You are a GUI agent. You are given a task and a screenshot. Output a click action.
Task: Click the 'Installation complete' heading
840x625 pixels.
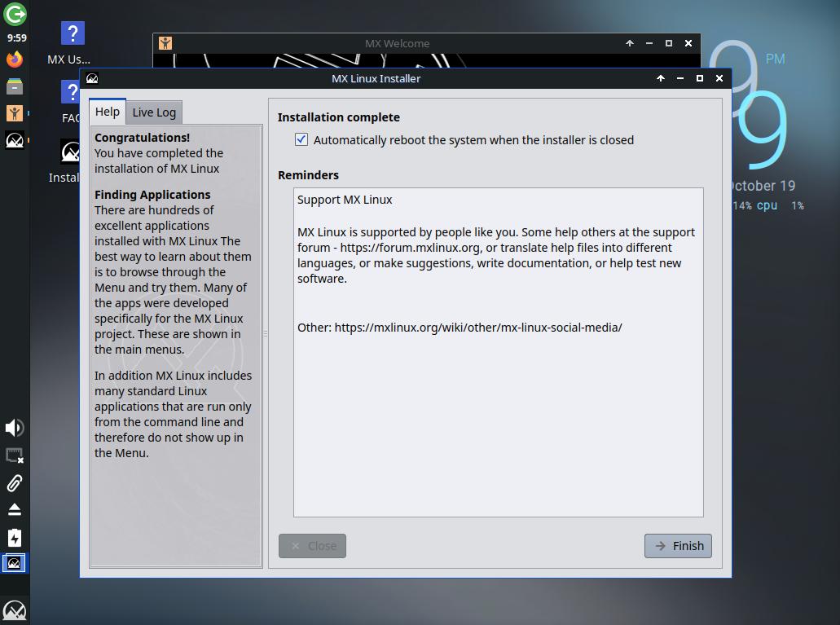click(x=339, y=117)
